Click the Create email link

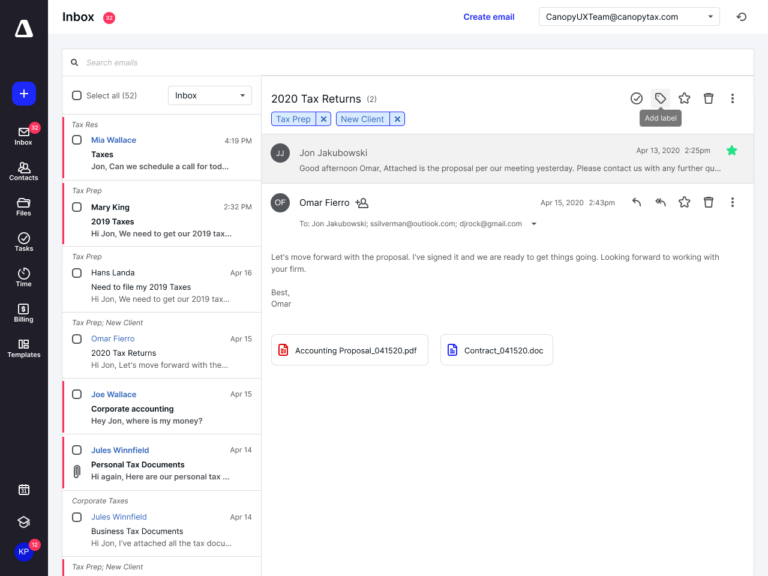point(489,17)
